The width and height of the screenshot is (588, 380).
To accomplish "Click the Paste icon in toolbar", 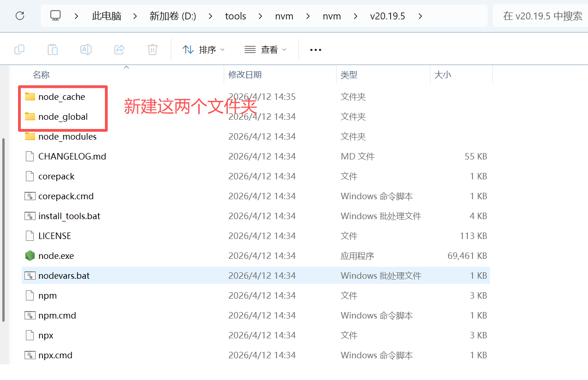I will 53,49.
